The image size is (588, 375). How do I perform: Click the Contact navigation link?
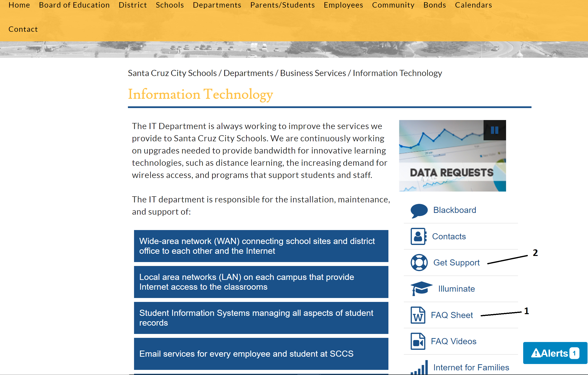(23, 29)
